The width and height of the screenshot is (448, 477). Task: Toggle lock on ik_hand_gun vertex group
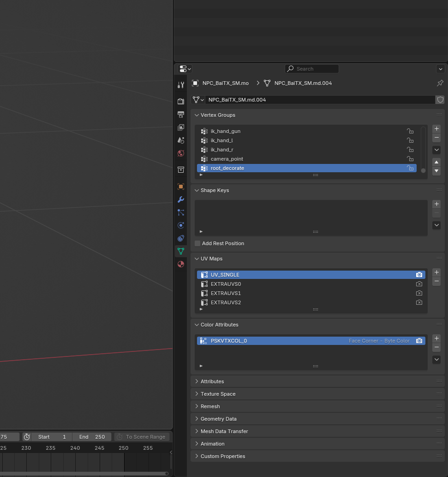coord(410,131)
